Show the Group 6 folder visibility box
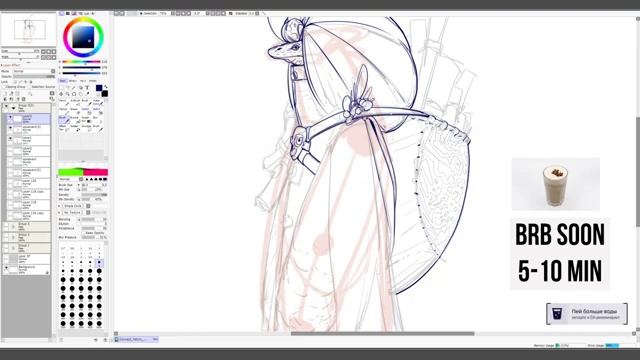The width and height of the screenshot is (640, 360). click(x=6, y=225)
